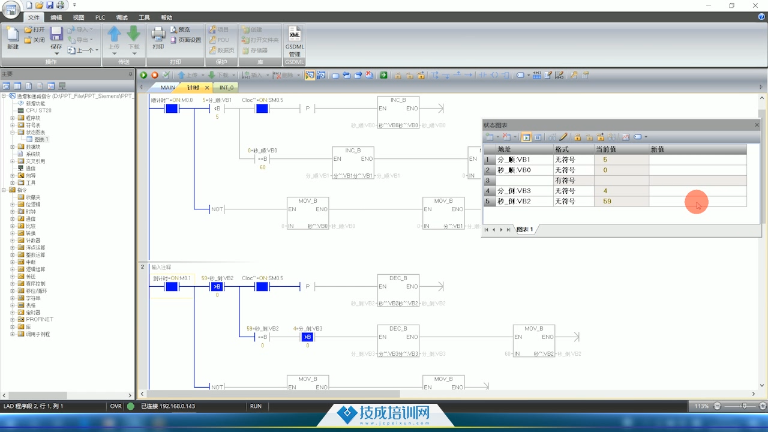Click the 关闭 close project button in the ribbon

(34, 40)
